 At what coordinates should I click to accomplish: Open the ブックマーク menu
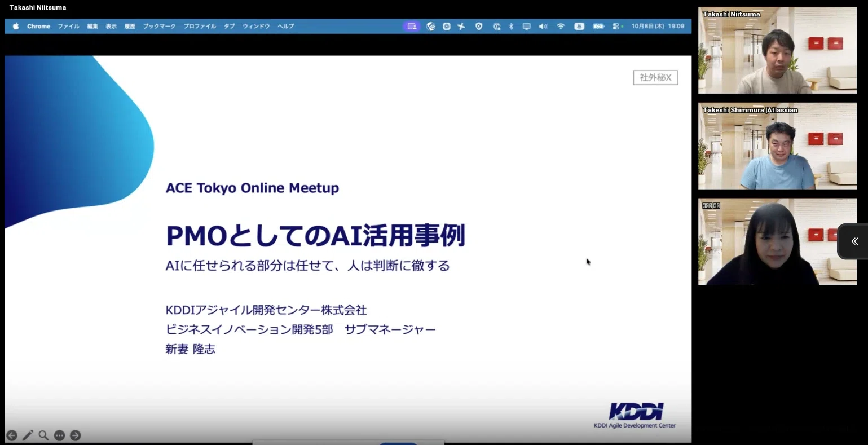[x=159, y=26]
